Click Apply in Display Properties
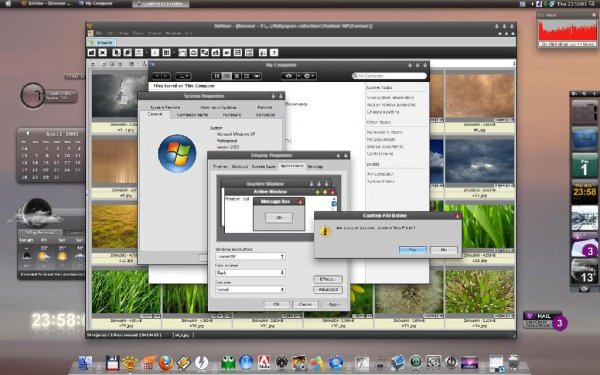 (x=334, y=305)
